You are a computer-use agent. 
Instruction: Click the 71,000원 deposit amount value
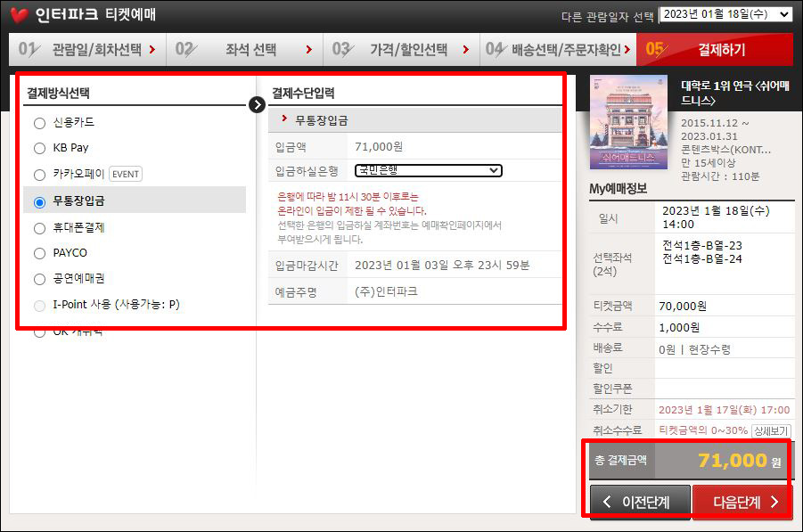(x=379, y=147)
